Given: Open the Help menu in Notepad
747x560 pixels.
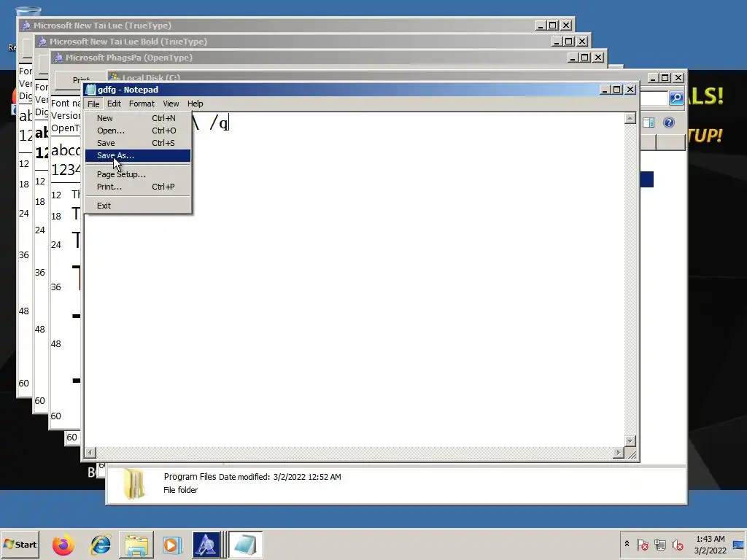Looking at the screenshot, I should tap(195, 104).
